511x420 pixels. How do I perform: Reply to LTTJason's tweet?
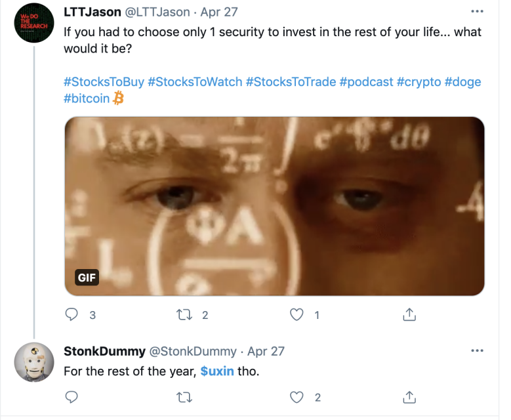[x=72, y=315]
